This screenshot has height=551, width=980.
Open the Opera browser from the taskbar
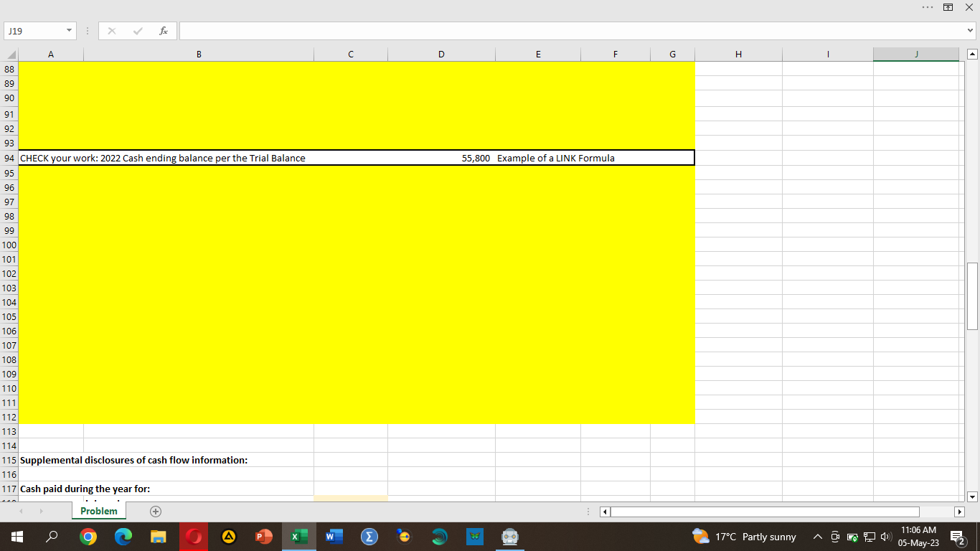pyautogui.click(x=193, y=536)
